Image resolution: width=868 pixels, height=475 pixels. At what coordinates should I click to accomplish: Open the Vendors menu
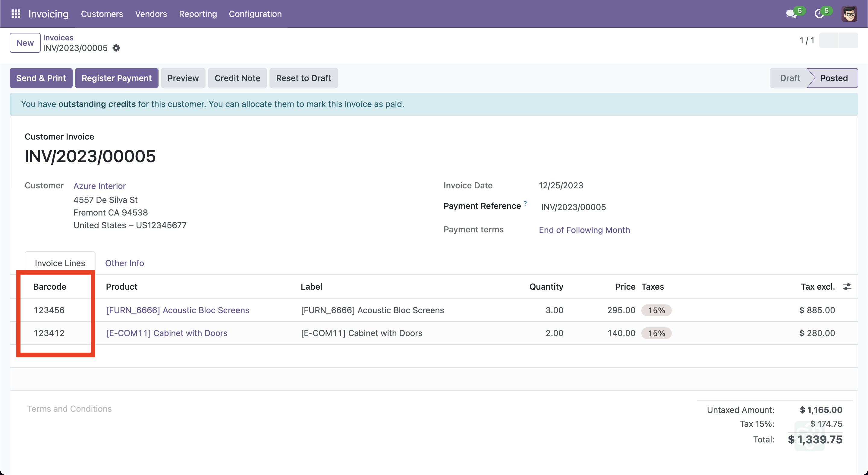click(151, 14)
